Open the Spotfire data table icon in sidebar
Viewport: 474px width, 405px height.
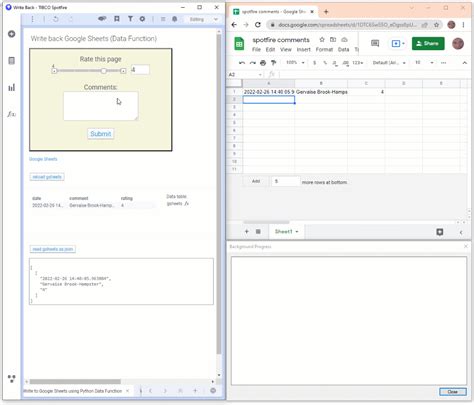tap(12, 61)
